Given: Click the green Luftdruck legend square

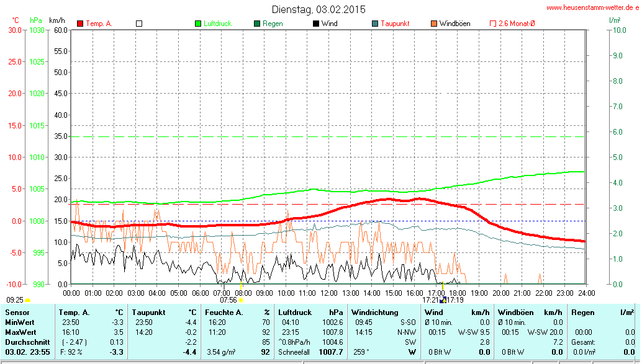Looking at the screenshot, I should click(x=198, y=24).
